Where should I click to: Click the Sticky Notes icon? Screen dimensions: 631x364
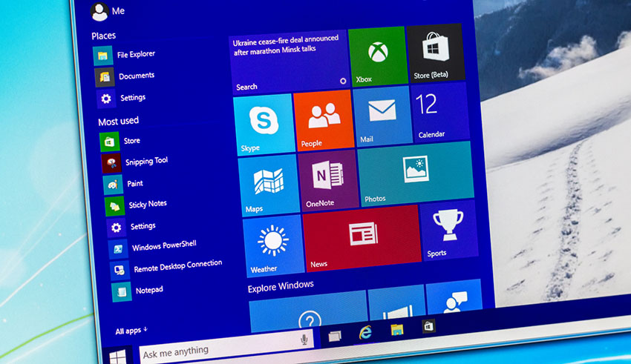(x=114, y=207)
